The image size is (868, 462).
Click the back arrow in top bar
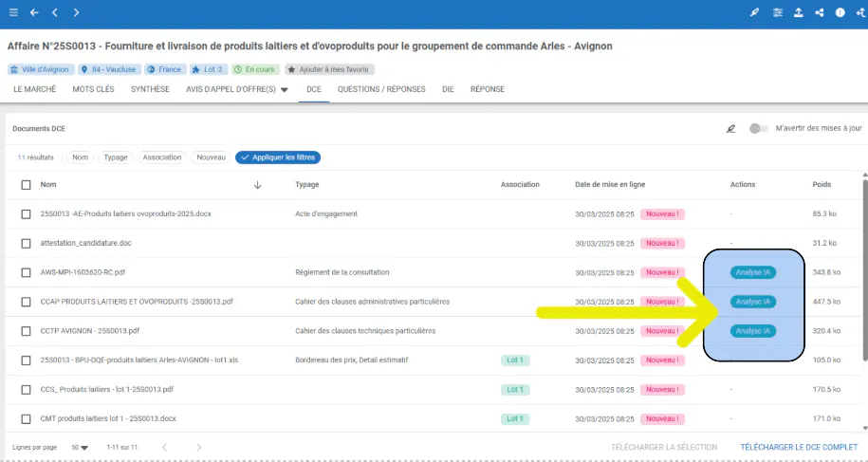[x=34, y=12]
